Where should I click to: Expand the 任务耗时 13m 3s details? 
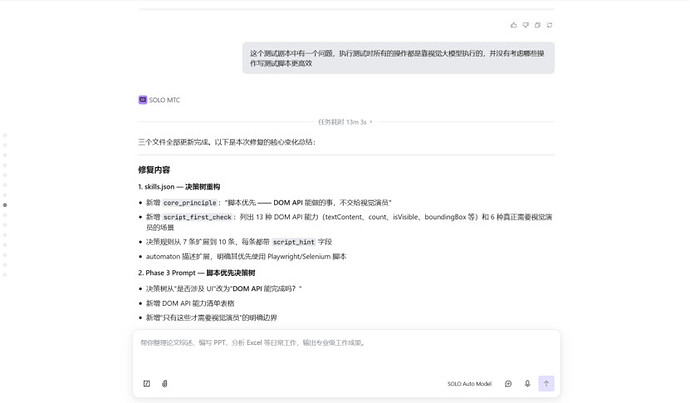tap(345, 122)
